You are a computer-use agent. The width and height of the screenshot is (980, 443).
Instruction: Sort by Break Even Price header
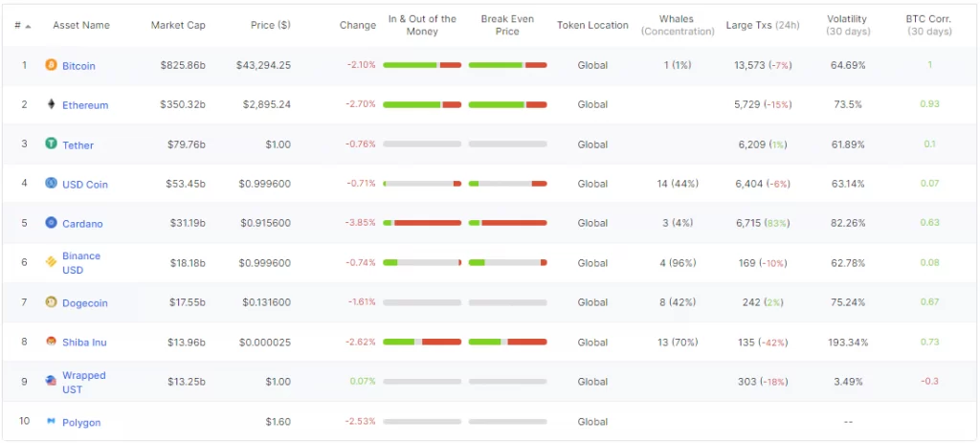coord(507,25)
